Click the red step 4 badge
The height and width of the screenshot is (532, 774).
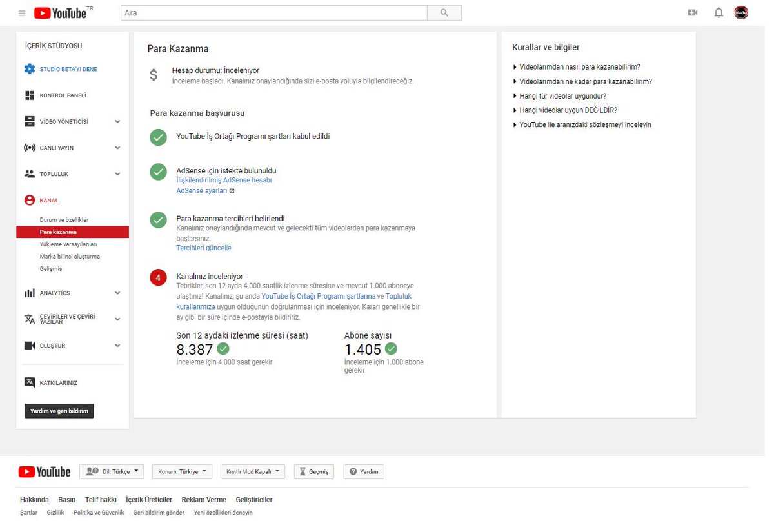coord(158,278)
